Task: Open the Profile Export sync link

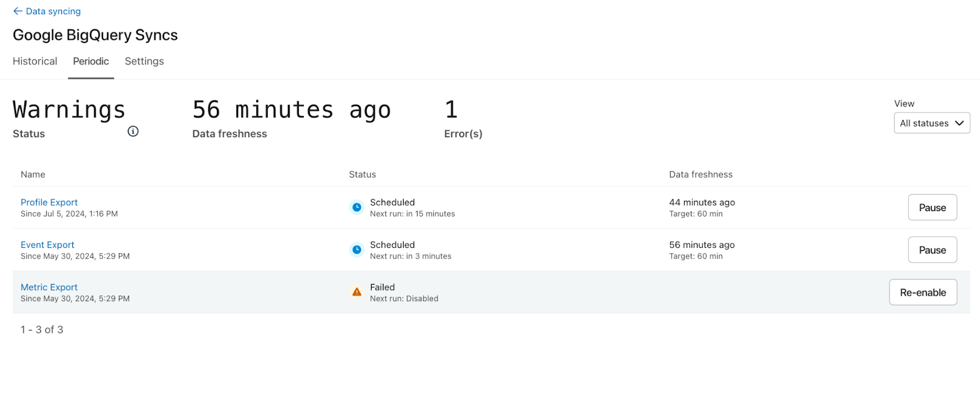Action: tap(49, 203)
